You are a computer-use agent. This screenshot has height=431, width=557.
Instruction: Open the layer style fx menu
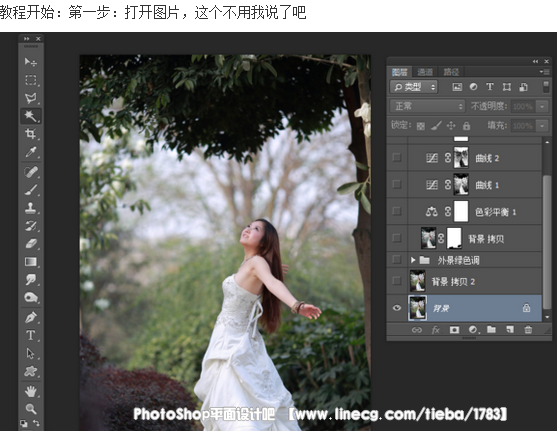[x=436, y=330]
